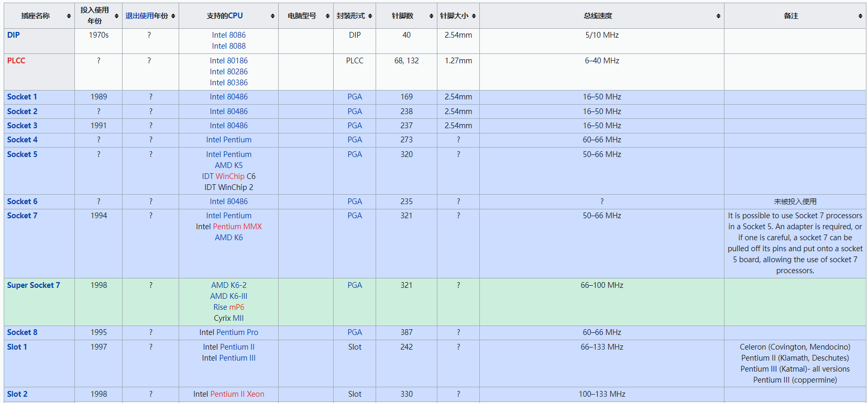Follow the red Pentium MMX link
The height and width of the screenshot is (403, 868).
(237, 227)
